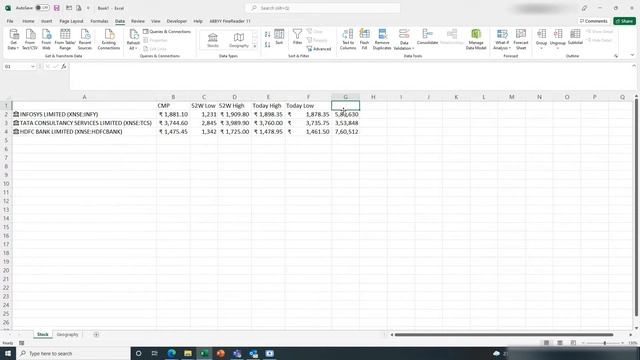Create a Forecast Sheet
Image resolution: width=640 pixels, height=360 pixels.
click(521, 40)
